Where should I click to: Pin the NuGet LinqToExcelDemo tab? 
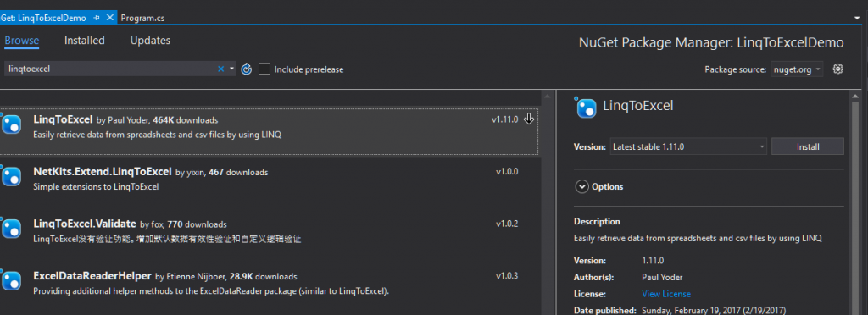pyautogui.click(x=97, y=18)
